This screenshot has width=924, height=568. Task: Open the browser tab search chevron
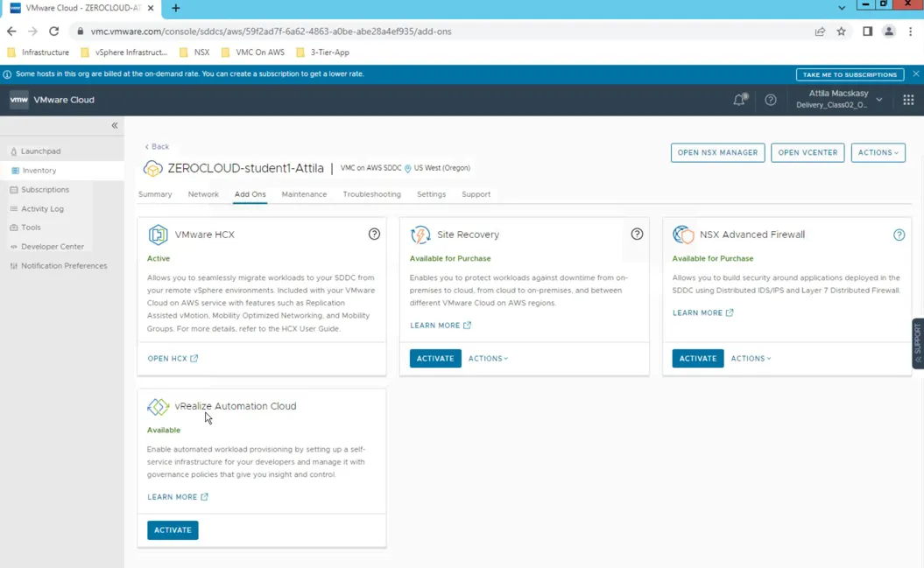(842, 8)
